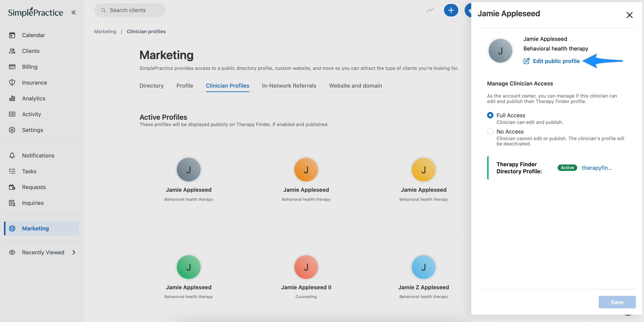Click the Counseling label under Jamie Appleseed II
Image resolution: width=644 pixels, height=322 pixels.
[x=306, y=297]
